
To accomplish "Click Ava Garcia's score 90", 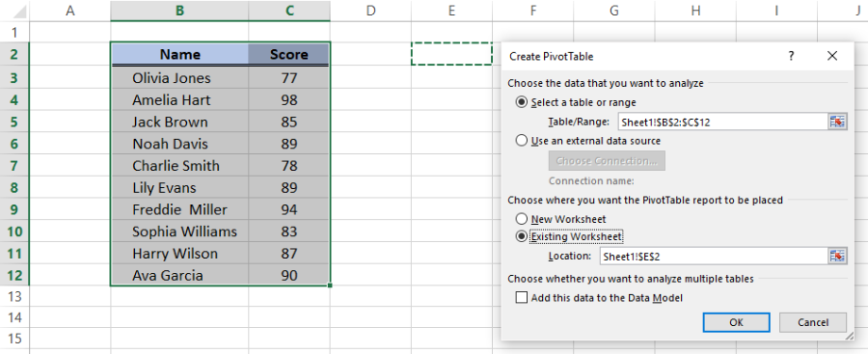I will [289, 275].
